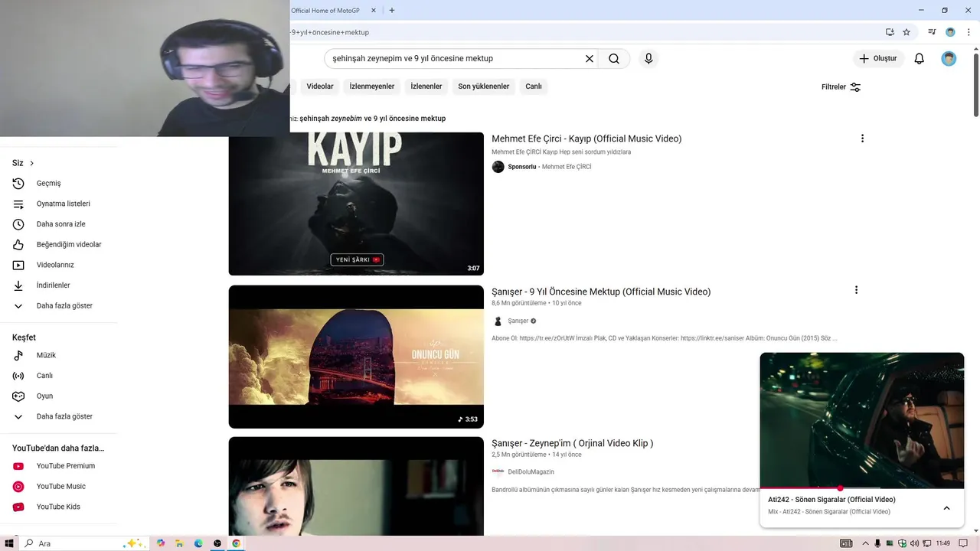The height and width of the screenshot is (551, 980).
Task: Open Şanışer - Zeynep'im title link
Action: tap(572, 443)
